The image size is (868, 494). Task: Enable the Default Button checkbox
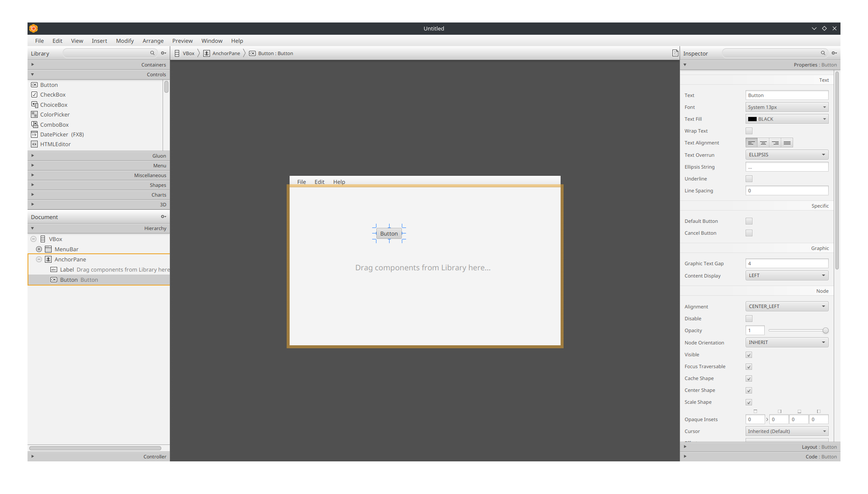[749, 221]
